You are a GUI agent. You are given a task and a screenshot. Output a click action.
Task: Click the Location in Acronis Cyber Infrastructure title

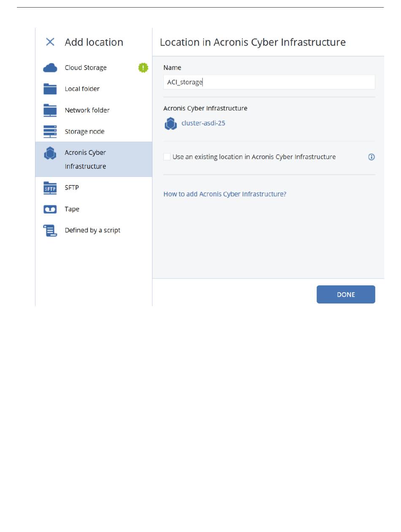click(x=252, y=42)
